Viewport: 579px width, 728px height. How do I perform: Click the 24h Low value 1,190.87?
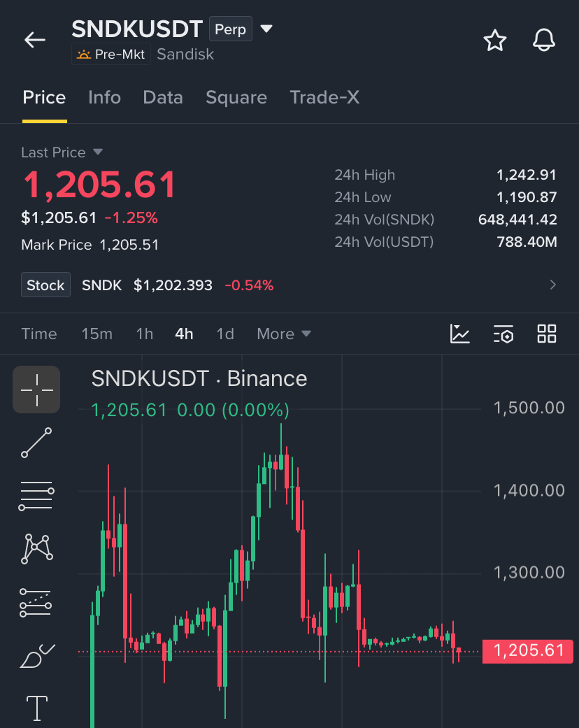pyautogui.click(x=527, y=197)
